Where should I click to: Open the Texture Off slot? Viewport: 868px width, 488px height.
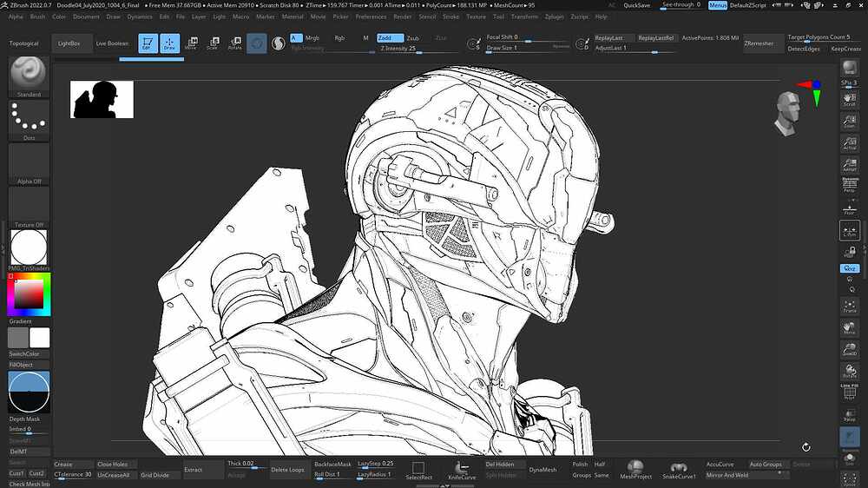[29, 208]
